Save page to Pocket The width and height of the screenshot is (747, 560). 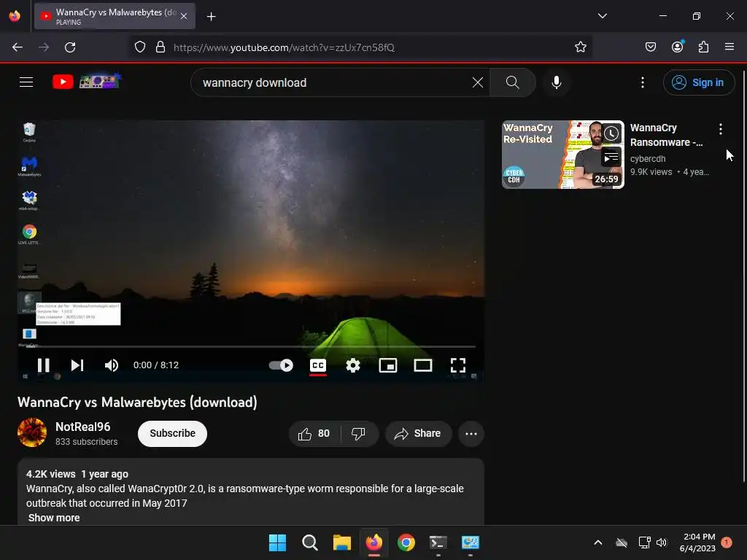[650, 47]
